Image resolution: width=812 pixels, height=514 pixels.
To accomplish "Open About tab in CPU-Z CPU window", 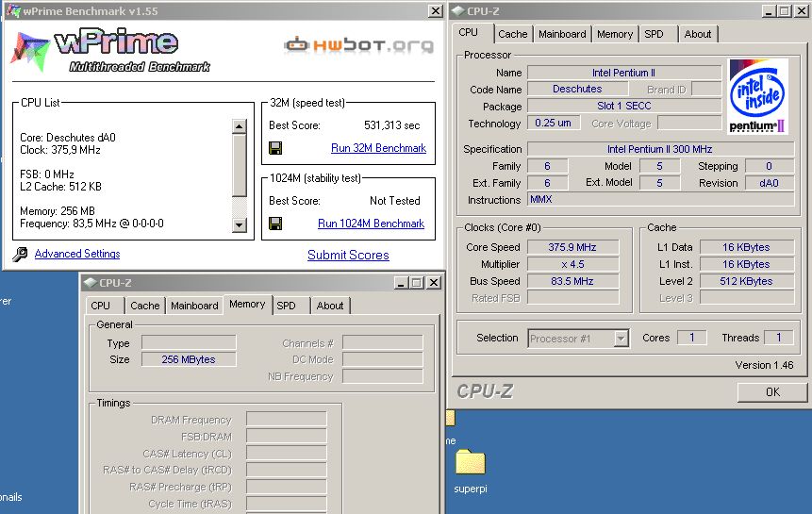I will [x=698, y=34].
